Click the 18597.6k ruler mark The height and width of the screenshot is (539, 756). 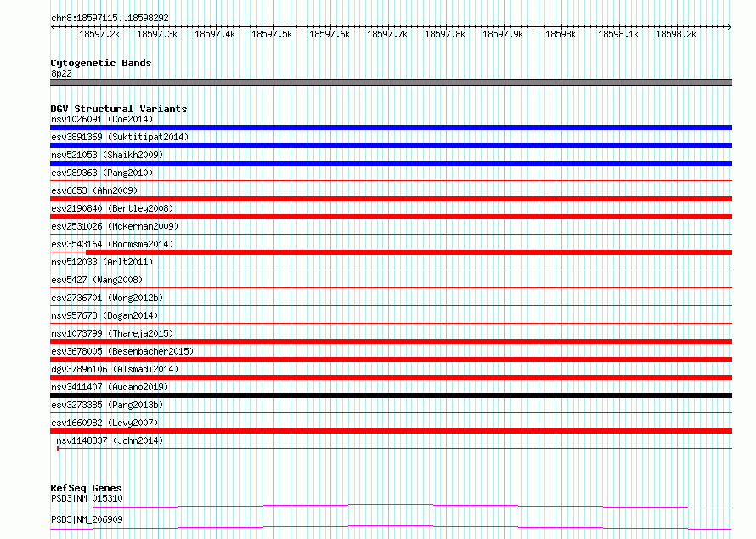[330, 34]
